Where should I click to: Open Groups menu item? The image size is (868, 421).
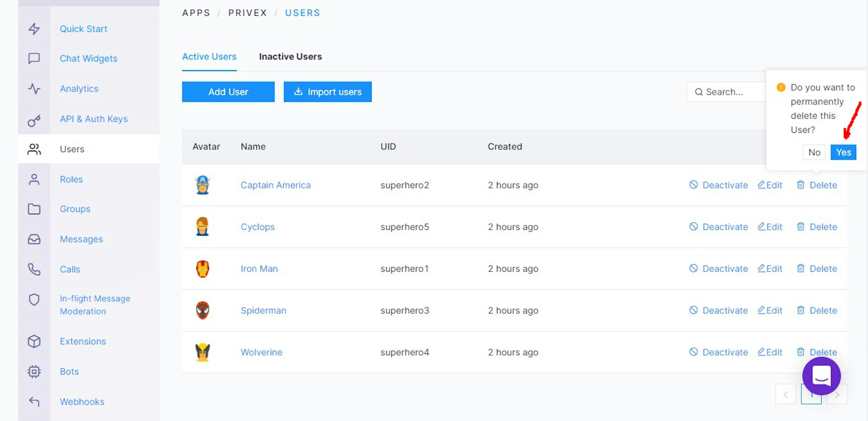pos(75,209)
